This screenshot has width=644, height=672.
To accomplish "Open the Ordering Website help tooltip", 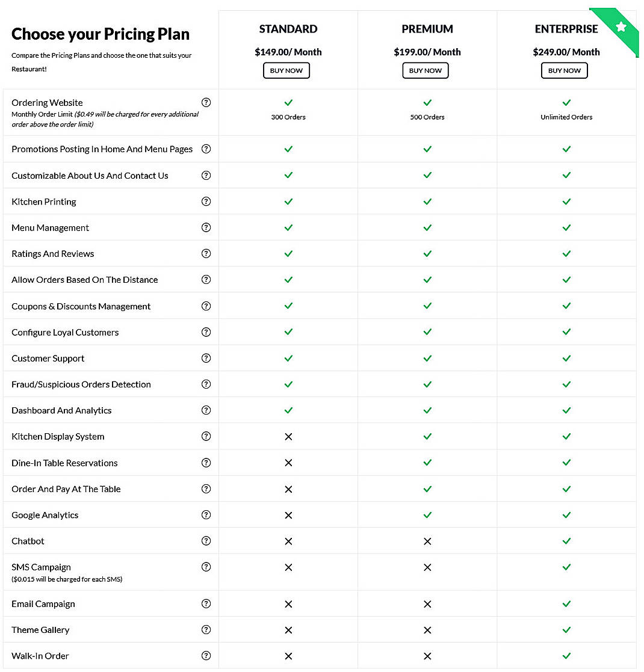I will (206, 103).
